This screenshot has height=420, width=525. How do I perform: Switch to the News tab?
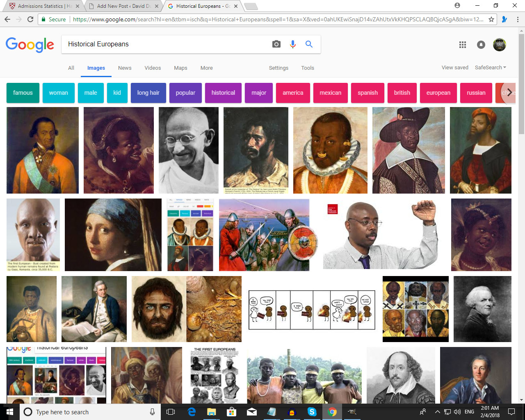click(x=125, y=68)
